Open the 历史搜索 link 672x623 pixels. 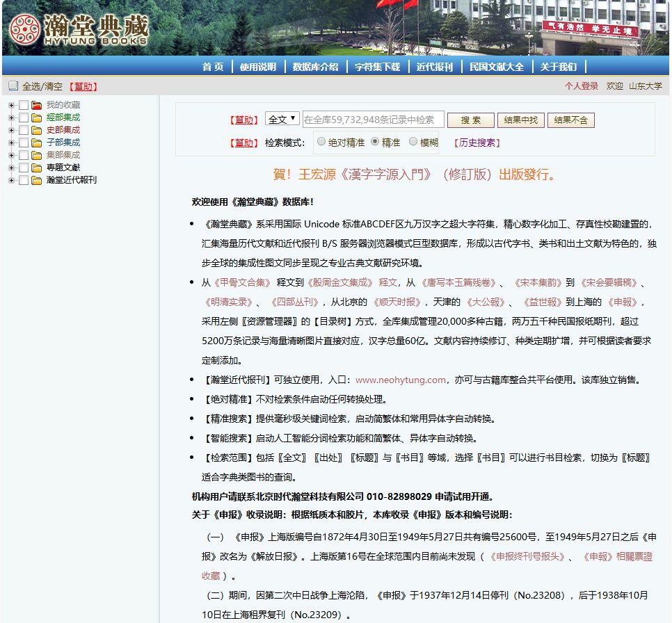[x=477, y=143]
